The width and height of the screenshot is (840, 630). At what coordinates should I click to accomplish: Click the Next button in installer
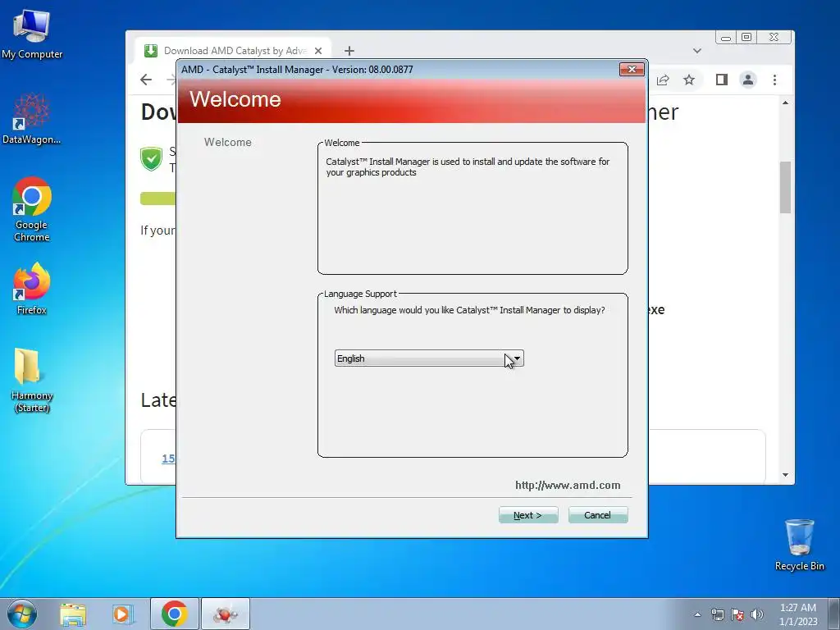coord(528,515)
